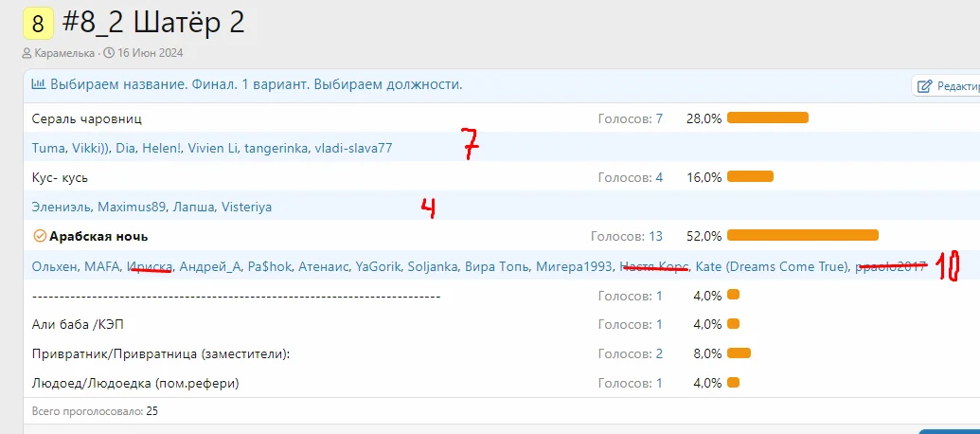The width and height of the screenshot is (980, 434).
Task: Click the winning option Арабская ночь
Action: [98, 236]
